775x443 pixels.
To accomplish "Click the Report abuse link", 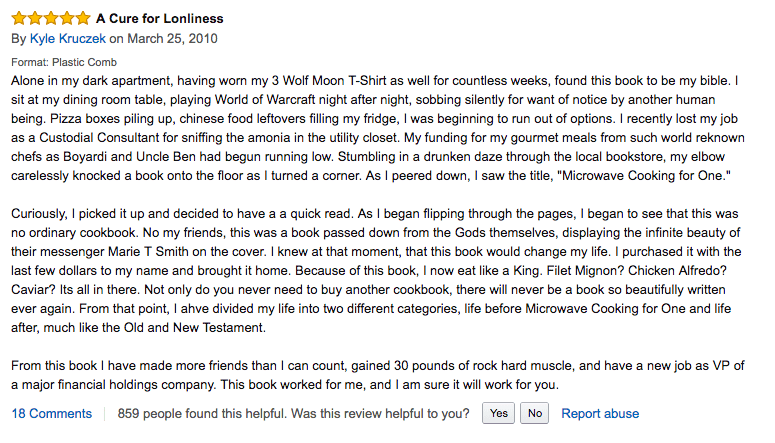I will tap(600, 413).
